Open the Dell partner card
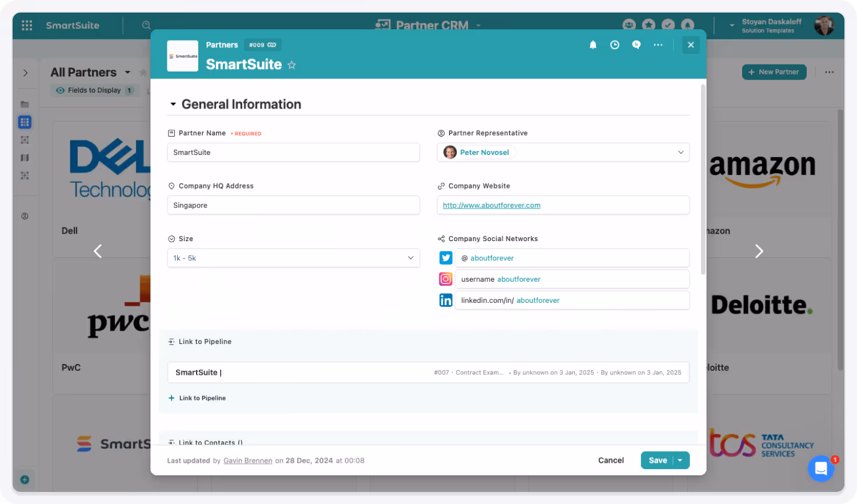Screen dimensions: 857x504 [102, 189]
